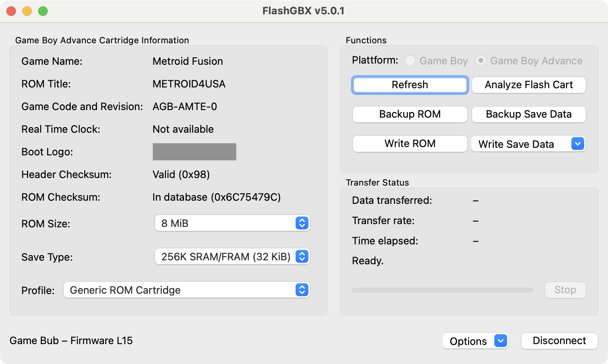Click the ROM Size: label
This screenshot has height=364, width=608.
click(x=46, y=224)
